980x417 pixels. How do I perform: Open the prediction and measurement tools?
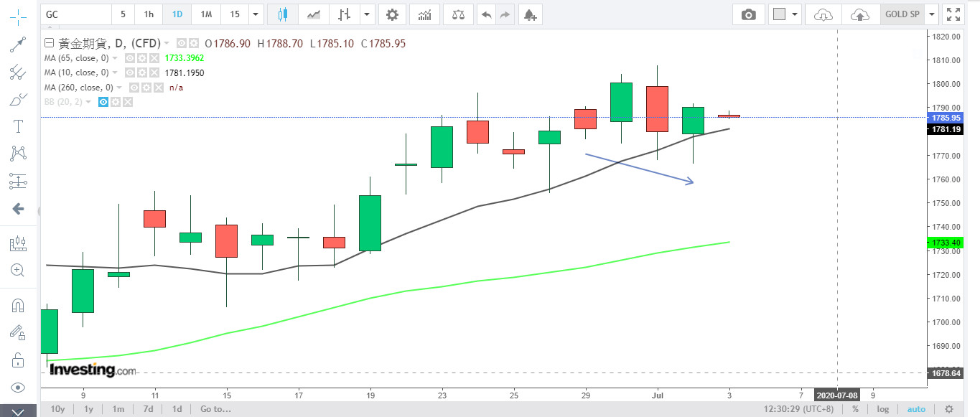pyautogui.click(x=18, y=181)
